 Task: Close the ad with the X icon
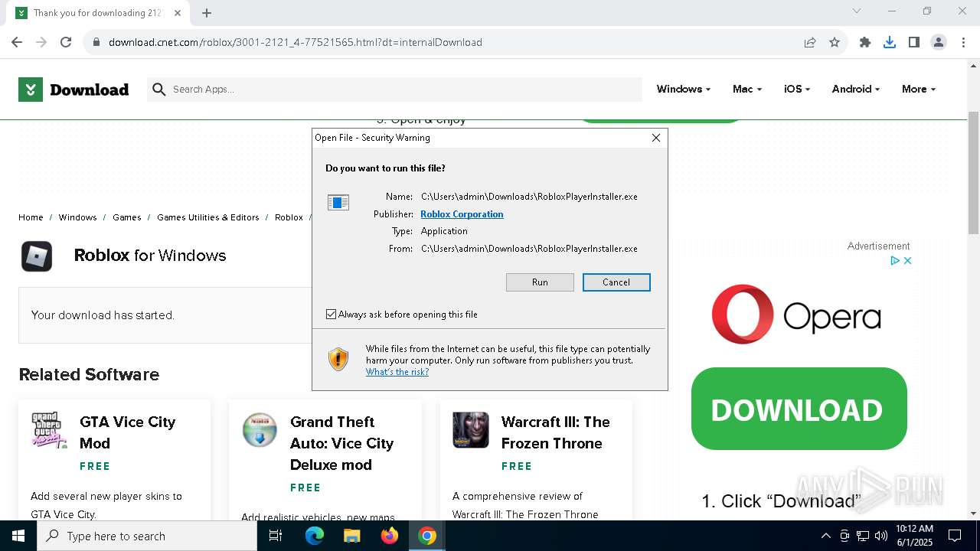(x=908, y=260)
